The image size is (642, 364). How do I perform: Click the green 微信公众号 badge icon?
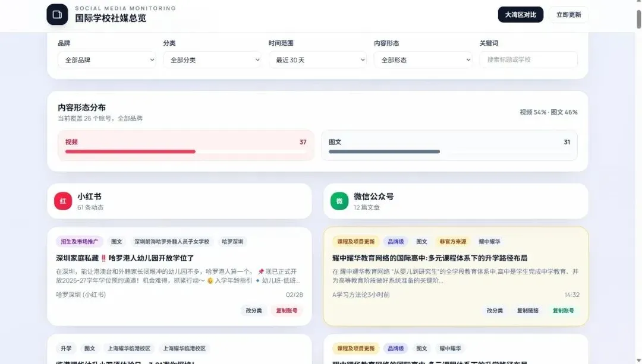[x=339, y=201]
